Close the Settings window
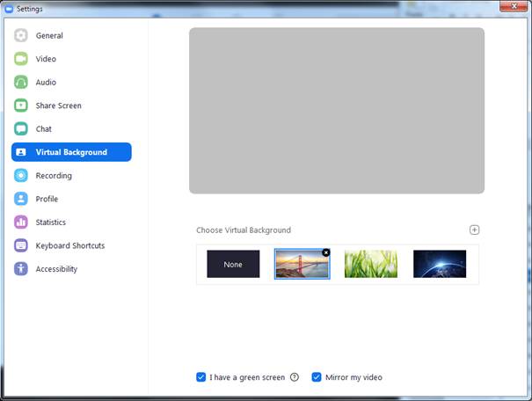532x401 pixels. coord(514,6)
